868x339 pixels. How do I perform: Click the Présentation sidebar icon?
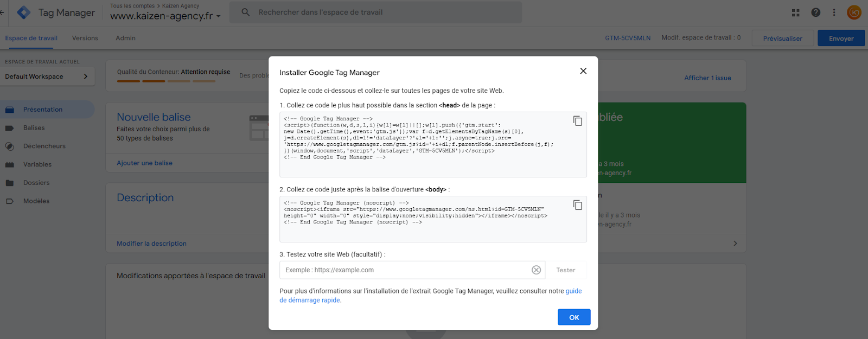click(9, 110)
